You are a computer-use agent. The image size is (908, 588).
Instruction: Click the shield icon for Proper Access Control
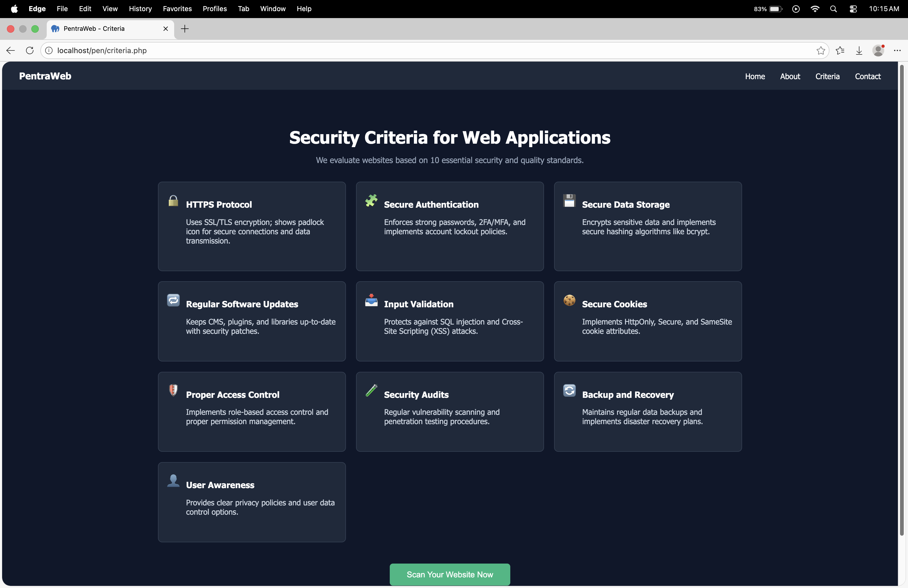[173, 390]
